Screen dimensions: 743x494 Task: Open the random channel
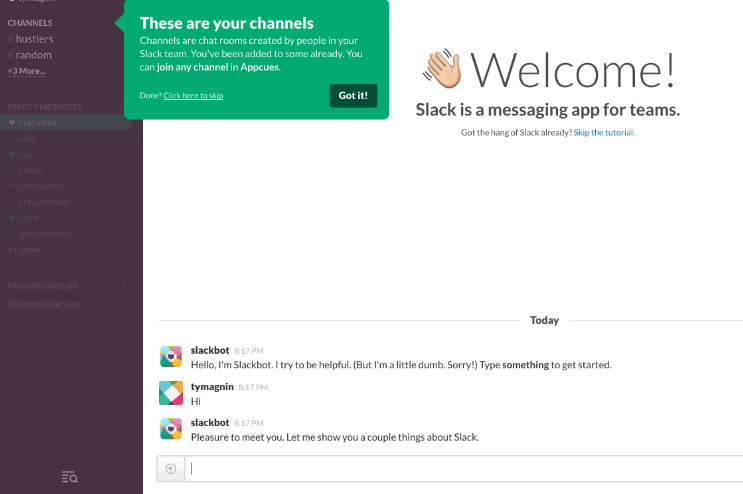coord(29,55)
